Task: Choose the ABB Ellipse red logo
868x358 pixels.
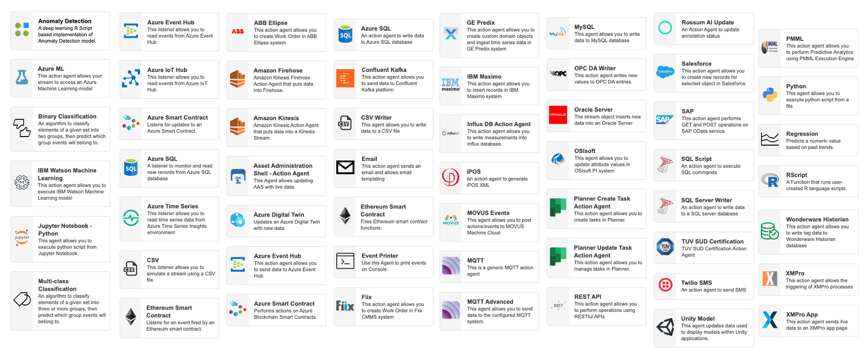Action: [x=238, y=31]
